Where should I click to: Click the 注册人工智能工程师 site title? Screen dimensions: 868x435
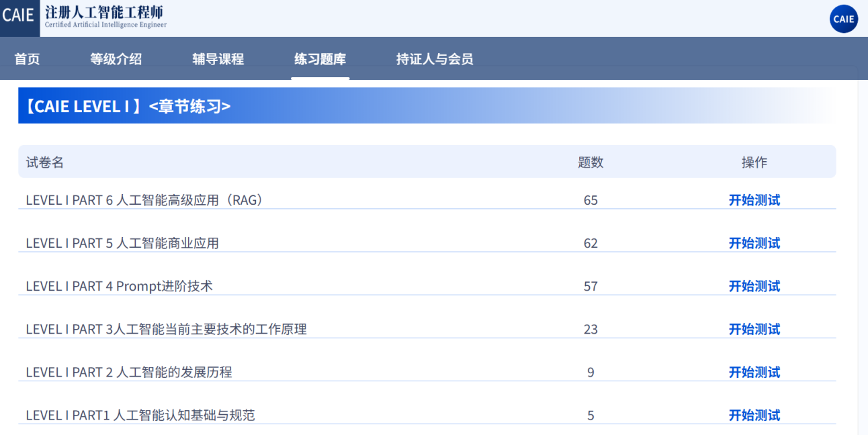(104, 12)
